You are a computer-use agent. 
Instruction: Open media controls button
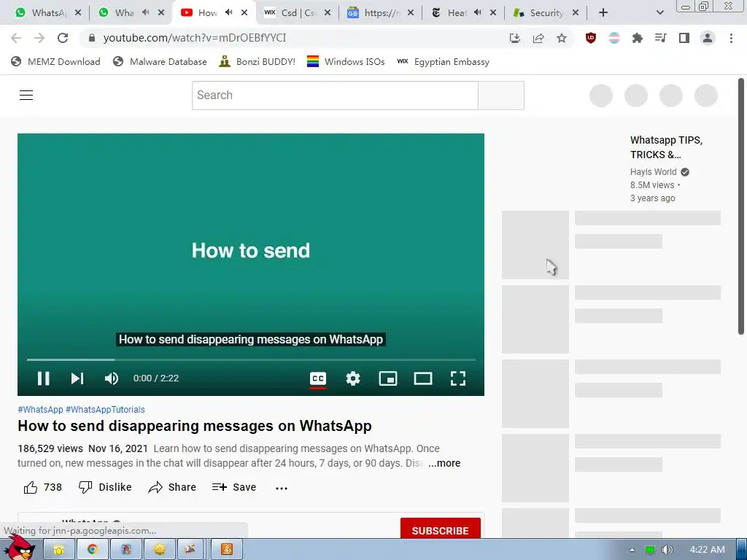[x=661, y=38]
